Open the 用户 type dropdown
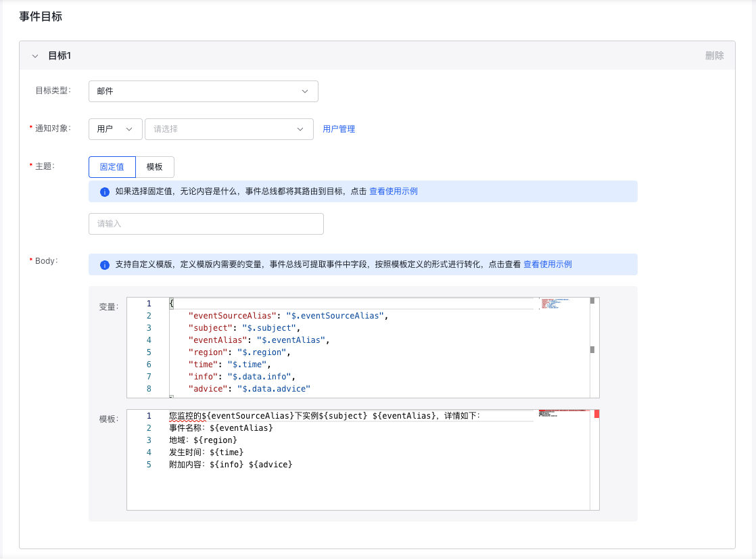Viewport: 756px width, 560px height. click(115, 129)
